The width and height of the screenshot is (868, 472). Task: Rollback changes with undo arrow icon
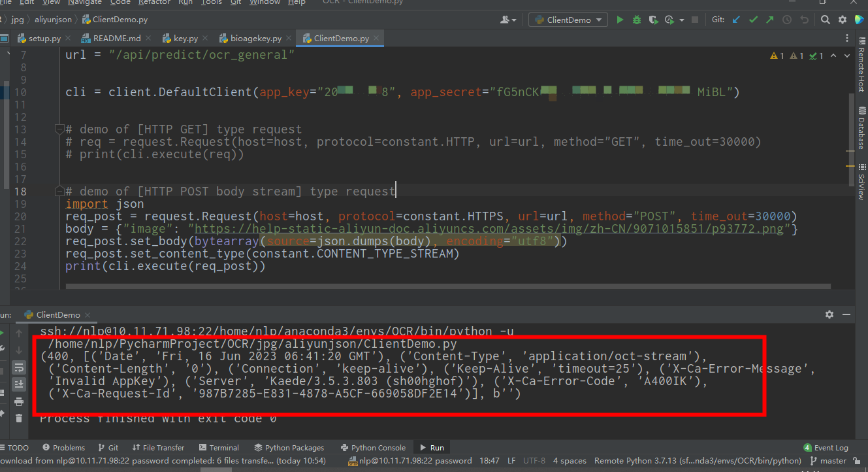(804, 20)
